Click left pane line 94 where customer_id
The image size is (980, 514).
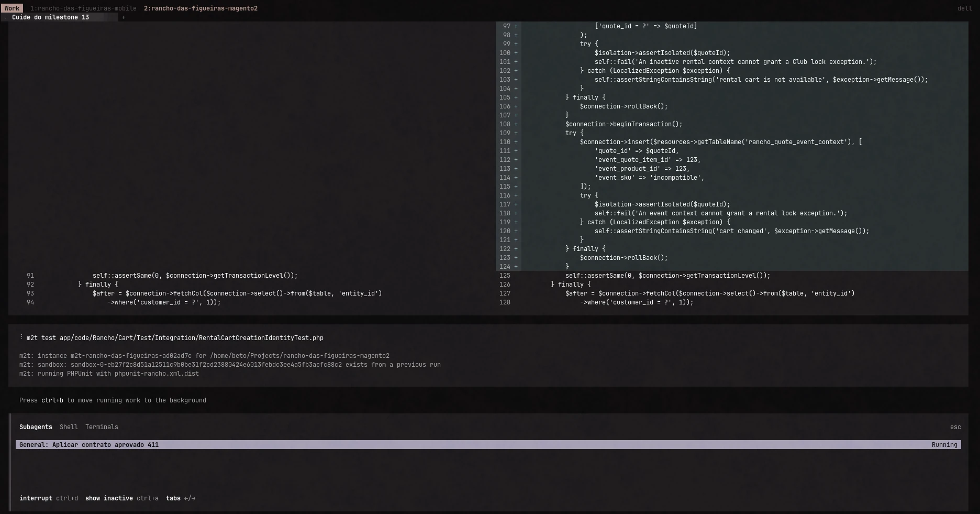click(164, 302)
